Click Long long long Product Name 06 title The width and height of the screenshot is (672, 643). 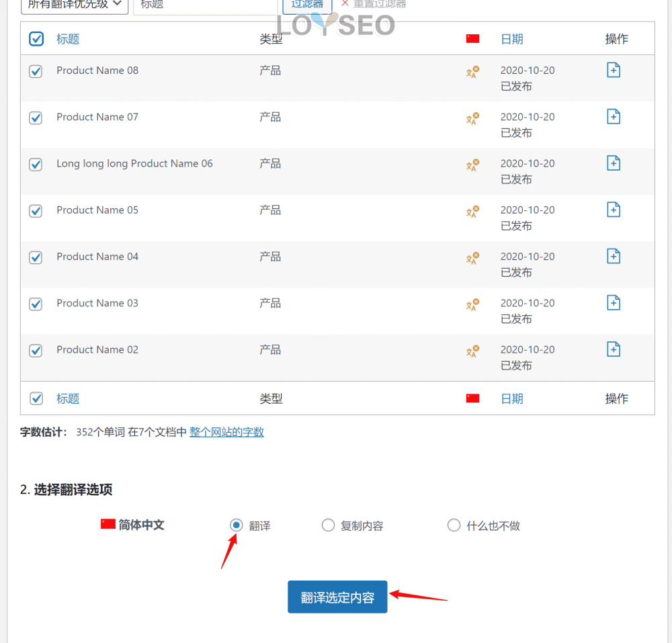(x=134, y=164)
